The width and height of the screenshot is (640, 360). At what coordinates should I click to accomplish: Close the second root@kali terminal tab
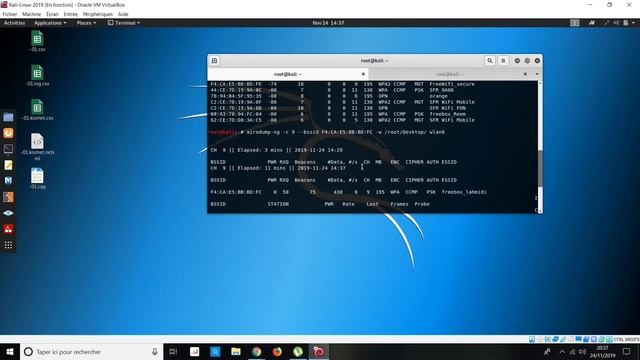coord(525,74)
